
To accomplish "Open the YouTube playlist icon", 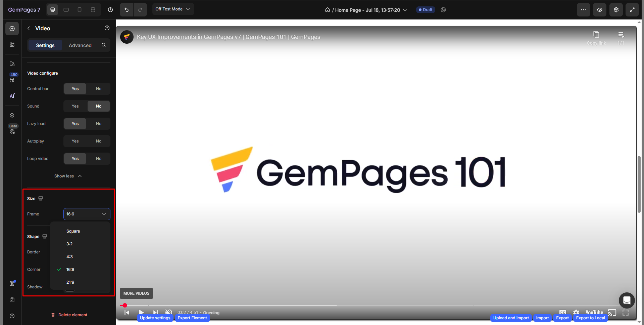I will (621, 38).
